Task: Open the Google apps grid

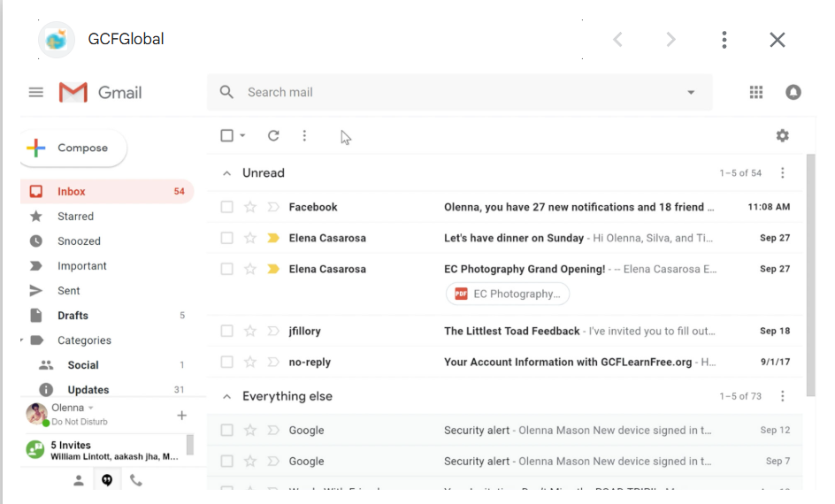Action: 756,92
